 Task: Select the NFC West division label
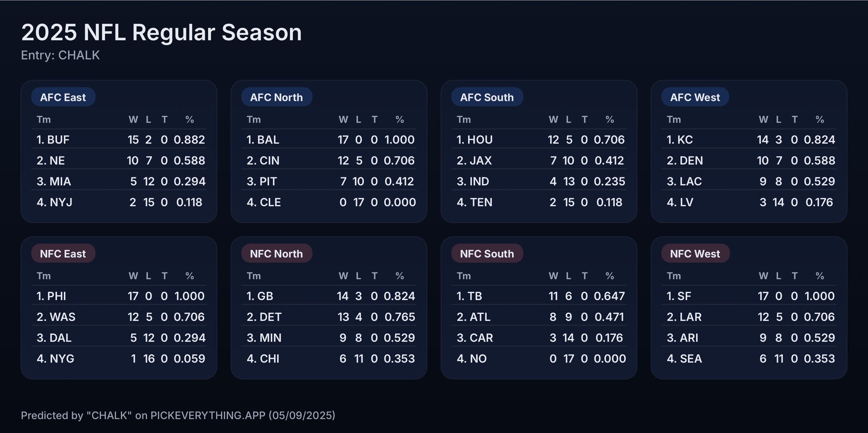pyautogui.click(x=695, y=254)
